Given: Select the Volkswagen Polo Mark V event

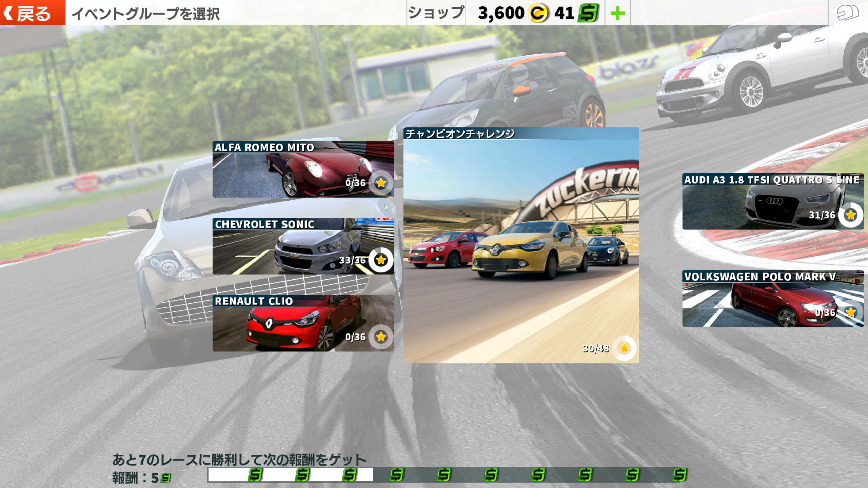Looking at the screenshot, I should (x=773, y=299).
